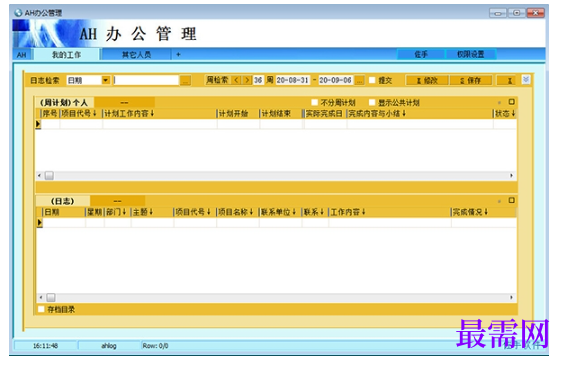Click the 'Row: 0/0' status bar entry
The image size is (568, 365).
[155, 346]
